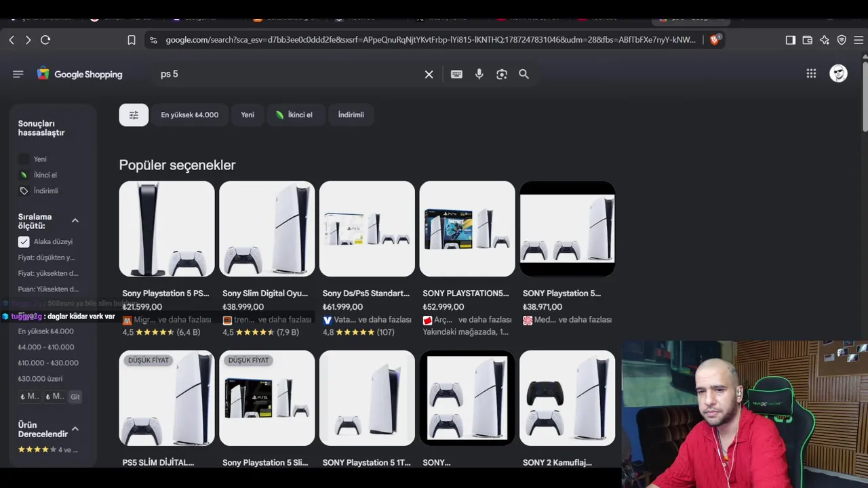Open the 'Sony Ds/Ps5 Standart...' title link
The height and width of the screenshot is (488, 868).
366,293
